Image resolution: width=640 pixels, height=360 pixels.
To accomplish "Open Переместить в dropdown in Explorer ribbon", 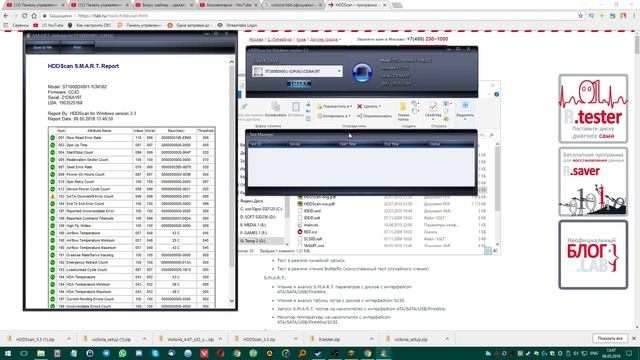I will pos(335,107).
